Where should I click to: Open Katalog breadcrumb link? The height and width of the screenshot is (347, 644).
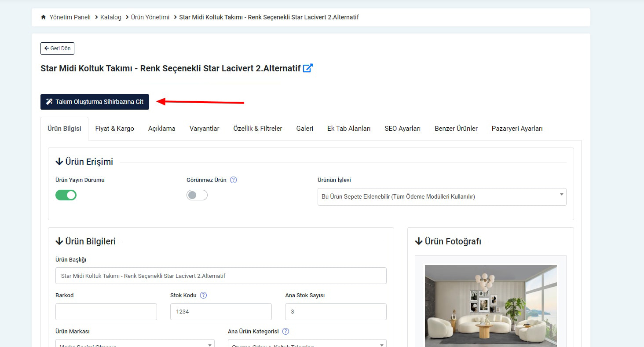click(x=110, y=17)
